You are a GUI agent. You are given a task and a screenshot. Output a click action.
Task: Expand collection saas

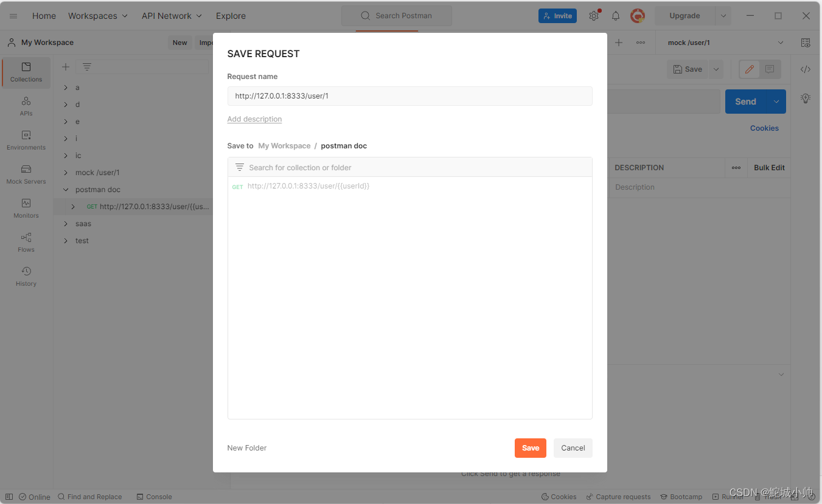(66, 224)
